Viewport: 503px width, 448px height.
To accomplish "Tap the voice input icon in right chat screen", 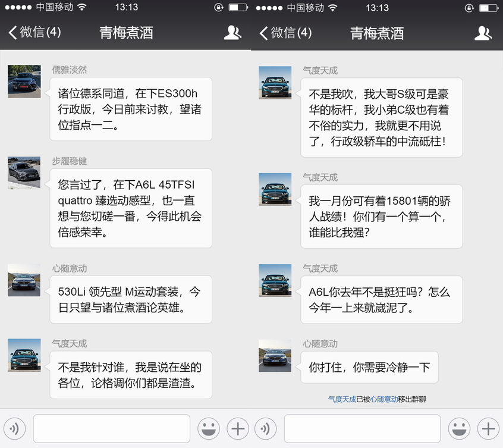I will 265,429.
